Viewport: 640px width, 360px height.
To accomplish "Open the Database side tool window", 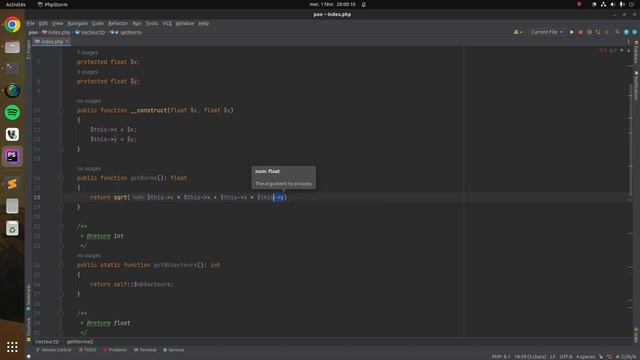I will click(636, 53).
